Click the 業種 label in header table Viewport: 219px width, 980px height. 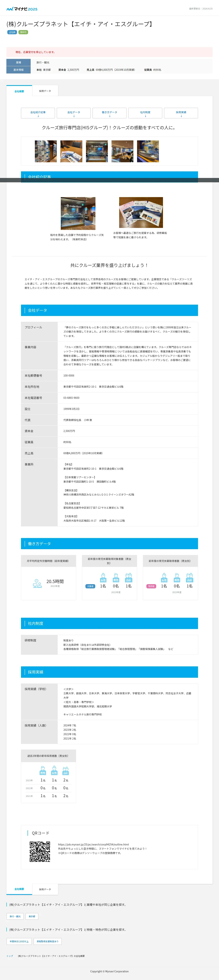point(18,62)
